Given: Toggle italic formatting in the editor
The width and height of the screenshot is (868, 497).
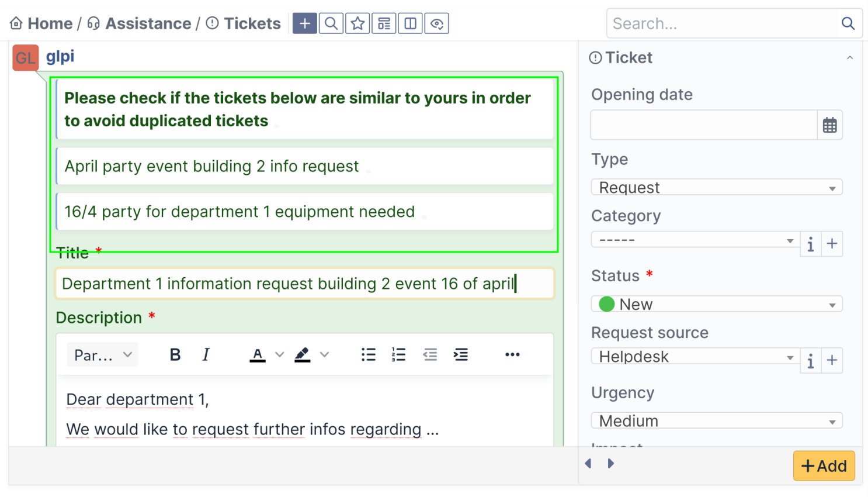Looking at the screenshot, I should (x=205, y=354).
